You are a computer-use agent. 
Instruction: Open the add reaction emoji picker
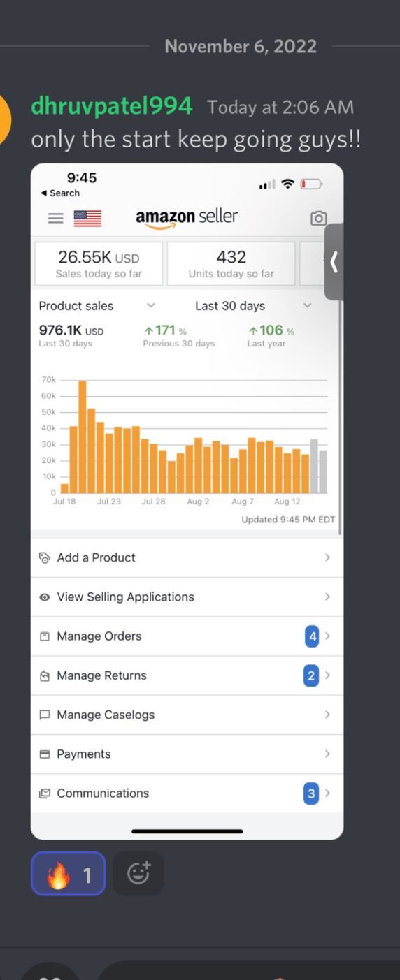tap(138, 873)
